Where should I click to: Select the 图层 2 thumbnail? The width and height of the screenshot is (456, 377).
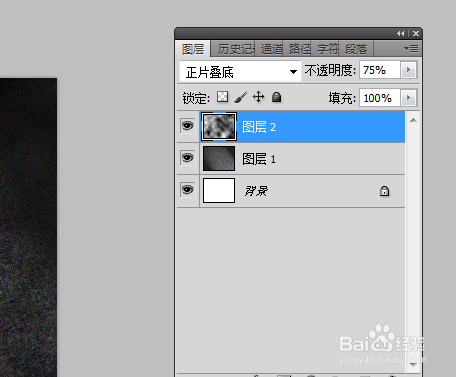219,126
